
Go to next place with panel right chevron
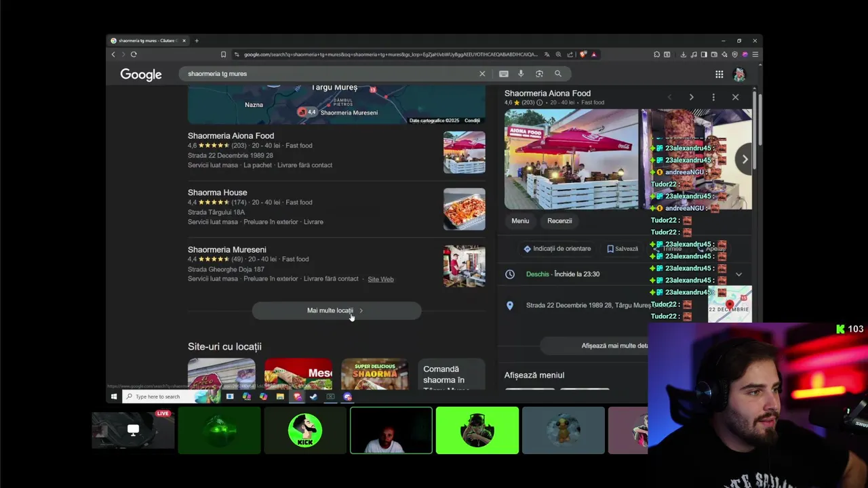(691, 97)
